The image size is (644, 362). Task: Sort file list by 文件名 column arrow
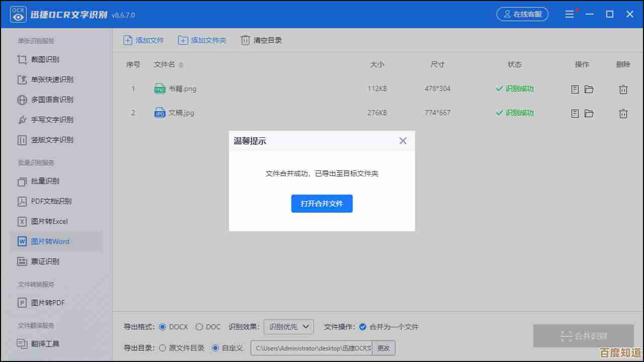181,65
